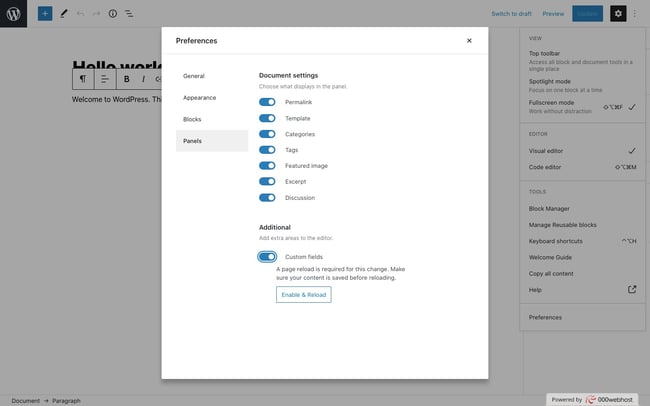Open Keyboard shortcuts menu item
The height and width of the screenshot is (406, 650).
[582, 241]
